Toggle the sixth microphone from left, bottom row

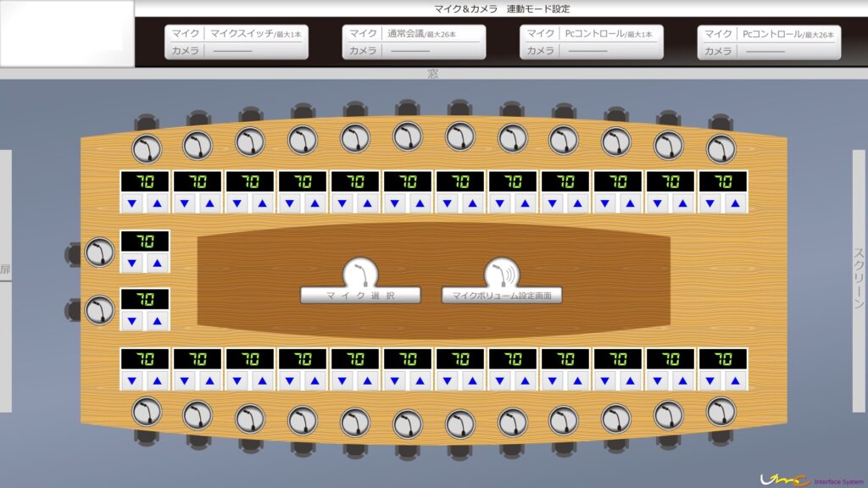pos(408,421)
